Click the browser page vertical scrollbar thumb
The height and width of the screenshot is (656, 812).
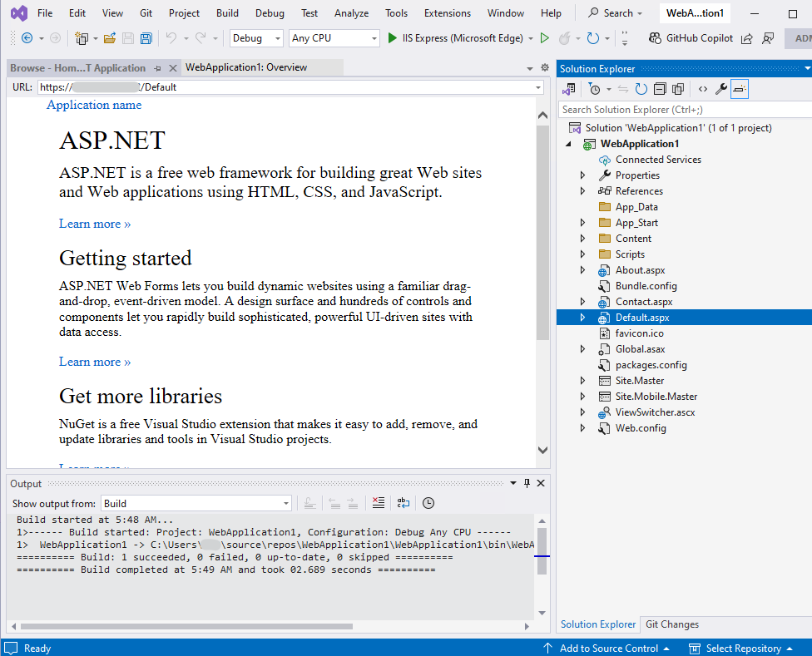click(542, 233)
